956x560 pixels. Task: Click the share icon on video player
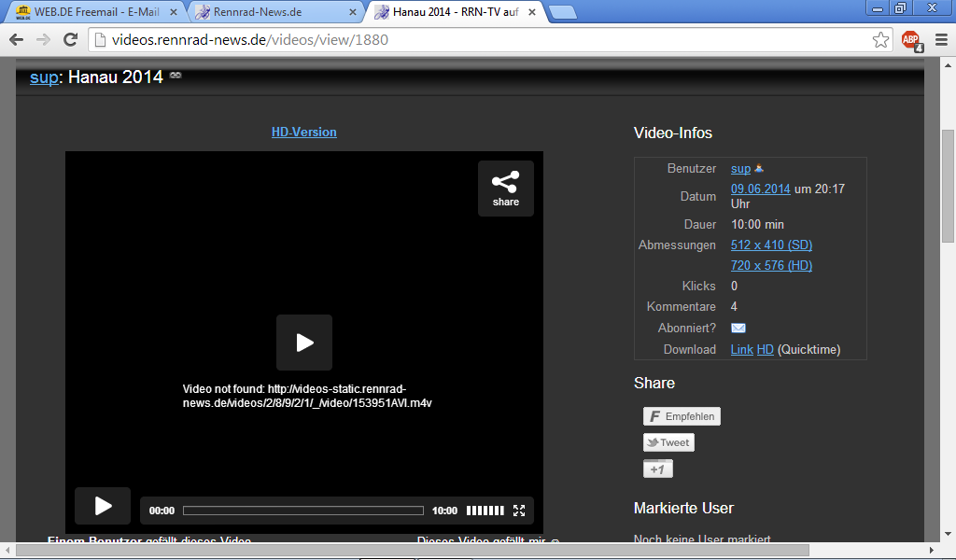coord(505,188)
